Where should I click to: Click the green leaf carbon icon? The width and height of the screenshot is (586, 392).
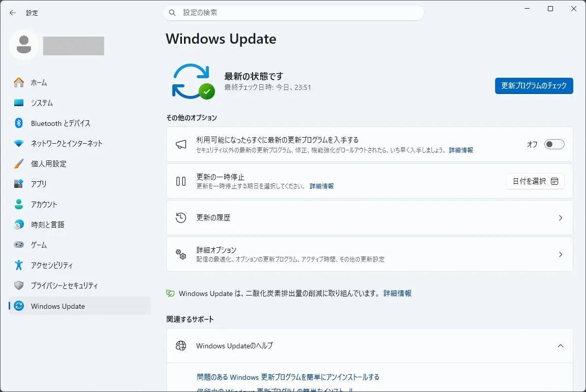170,293
